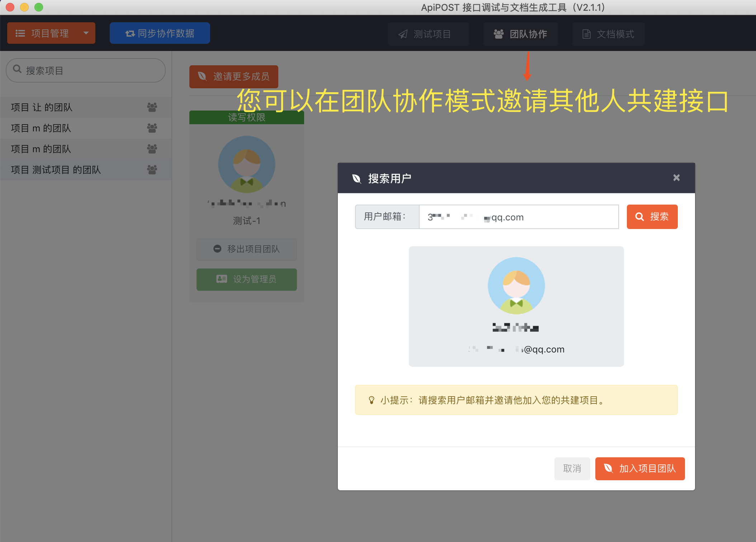This screenshot has height=542, width=756.
Task: Click the found user's avatar
Action: coord(516,286)
